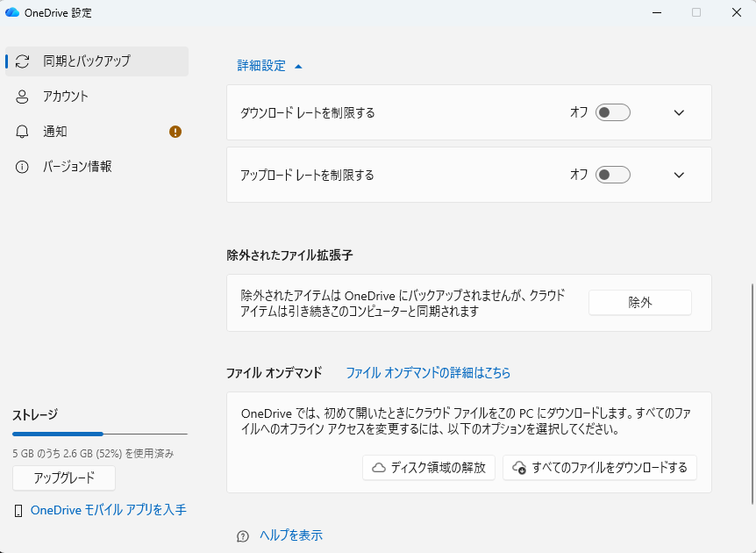
Task: Open the 通知 page
Action: pyautogui.click(x=96, y=132)
